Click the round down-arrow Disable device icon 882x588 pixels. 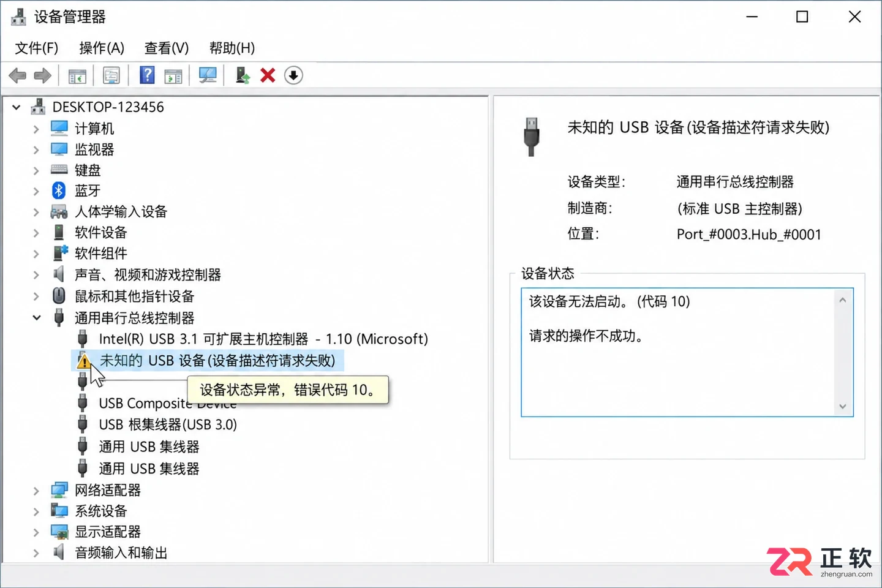pos(293,75)
